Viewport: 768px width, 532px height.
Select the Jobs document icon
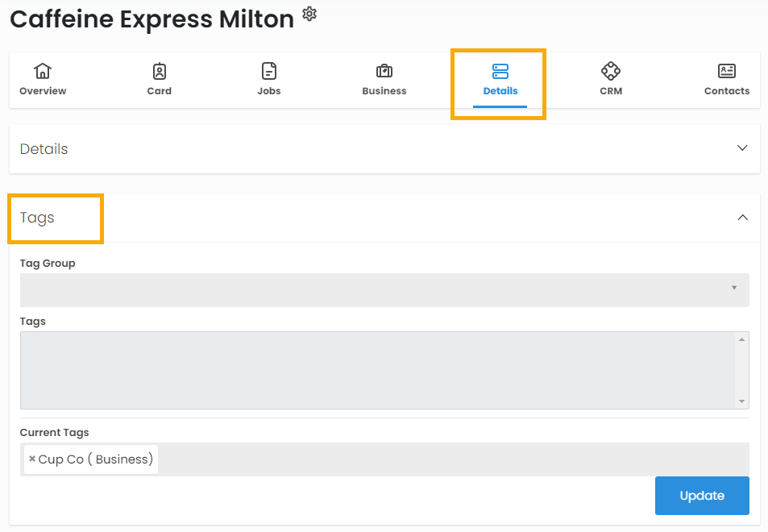pos(269,72)
